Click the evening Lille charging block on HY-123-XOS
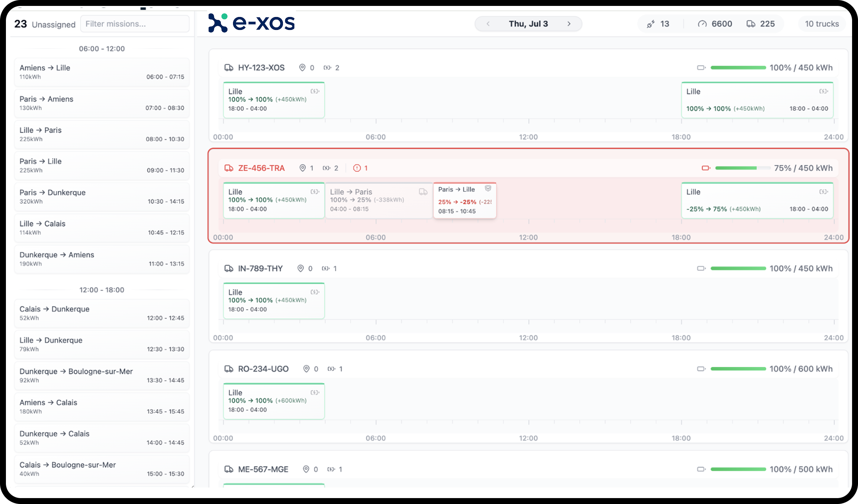 pos(757,100)
